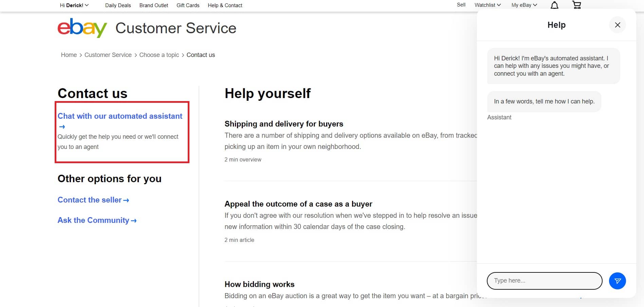Click Chat with our automated assistant link

[120, 116]
